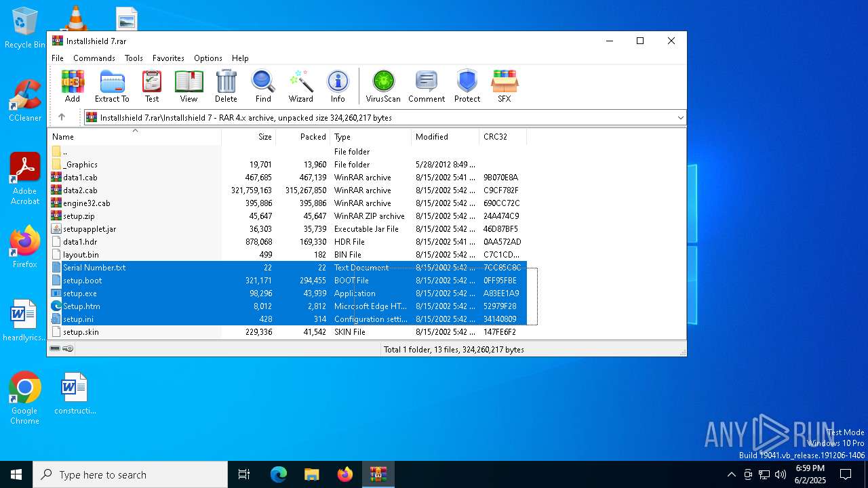Image resolution: width=868 pixels, height=488 pixels.
Task: Select Setup.htm file
Action: tap(288, 306)
